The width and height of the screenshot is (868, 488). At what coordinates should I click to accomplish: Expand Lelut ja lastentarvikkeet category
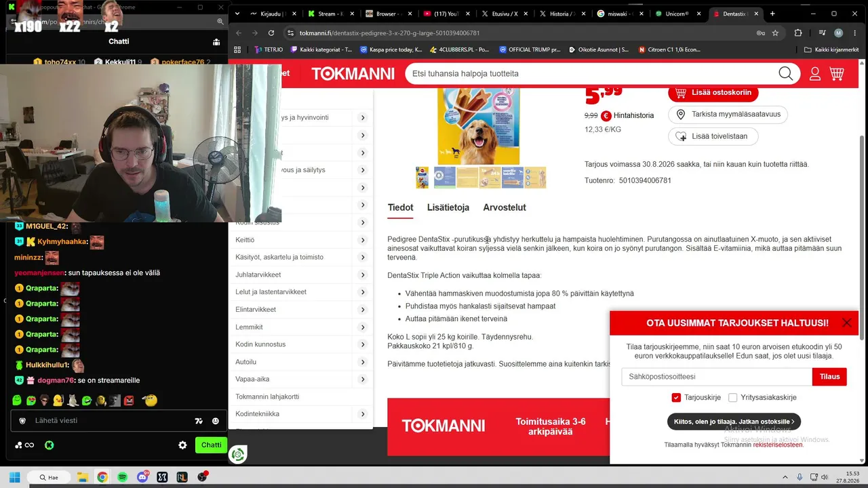coord(363,292)
